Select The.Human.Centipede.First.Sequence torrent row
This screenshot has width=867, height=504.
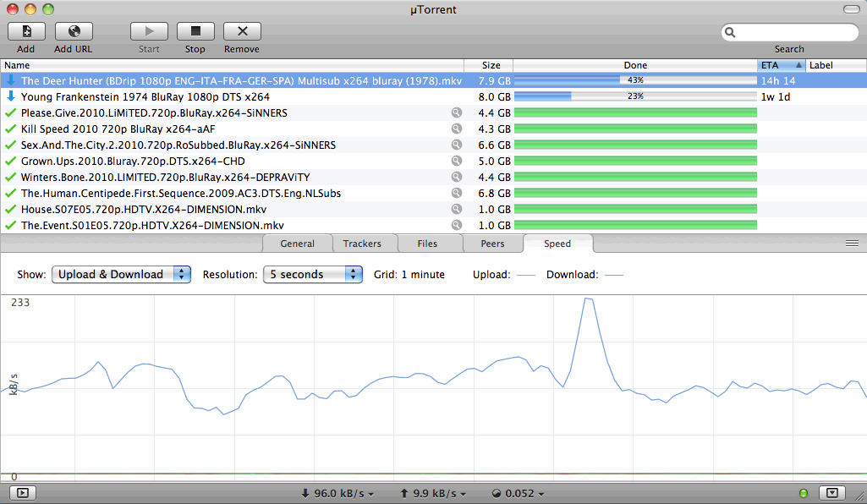[433, 193]
